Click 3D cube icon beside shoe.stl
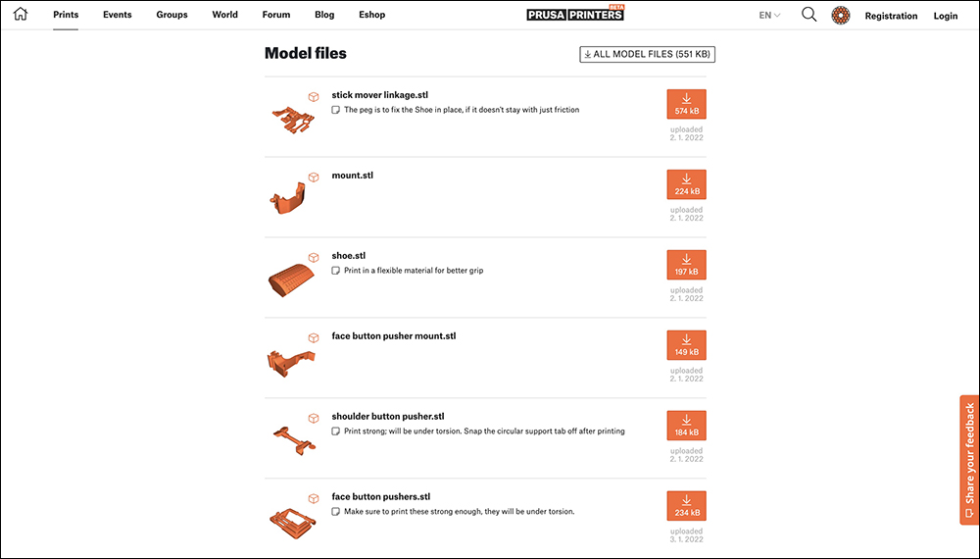Image resolution: width=980 pixels, height=559 pixels. 314,258
